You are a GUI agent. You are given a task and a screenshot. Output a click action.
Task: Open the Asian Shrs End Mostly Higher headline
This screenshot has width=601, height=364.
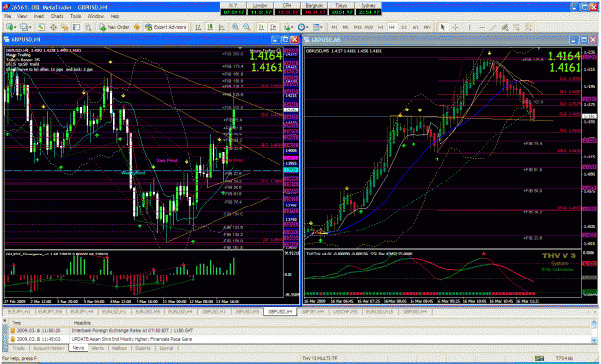[133, 339]
